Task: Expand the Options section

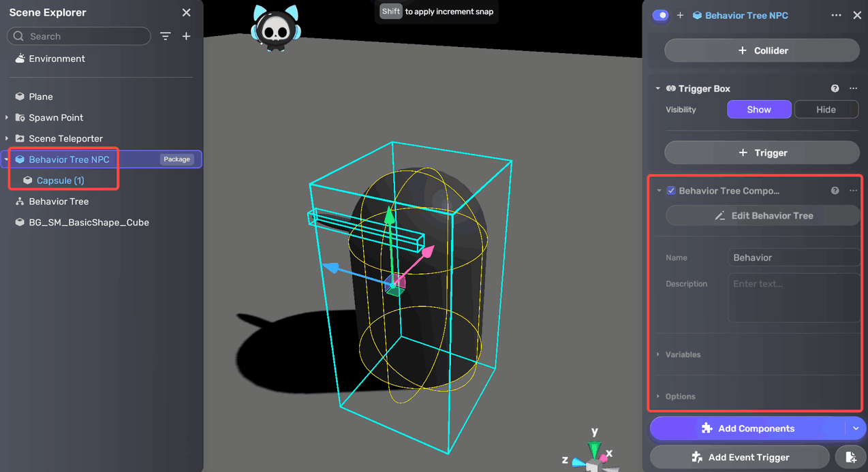Action: coord(680,396)
